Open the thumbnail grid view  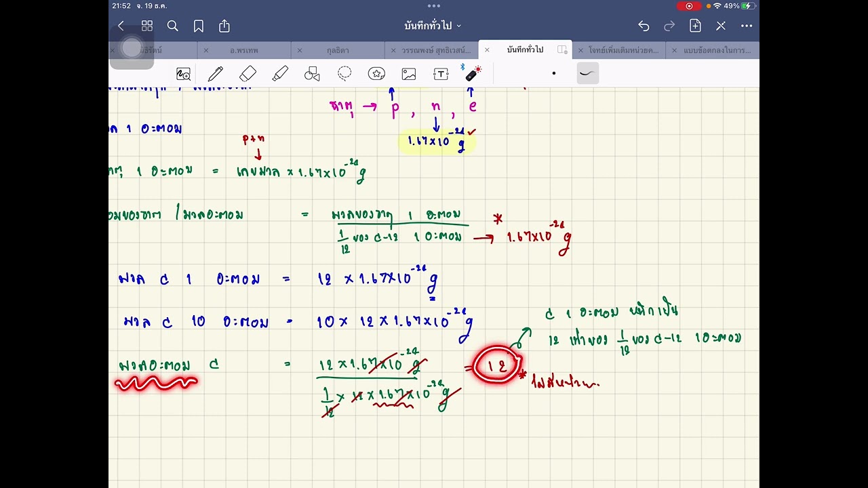coord(147,26)
